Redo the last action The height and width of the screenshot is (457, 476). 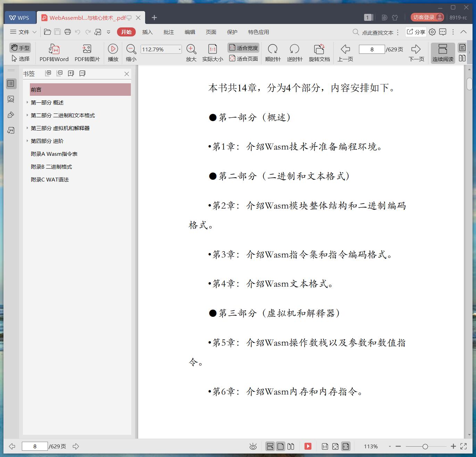click(88, 32)
